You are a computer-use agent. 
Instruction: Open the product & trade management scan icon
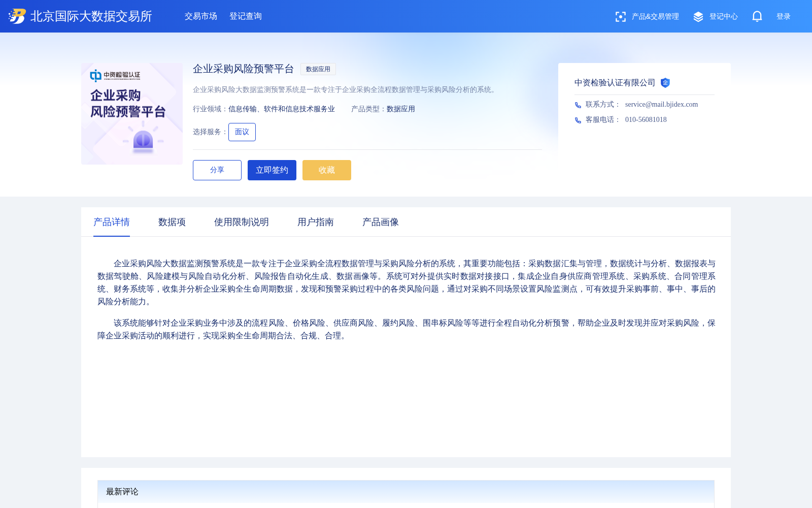620,17
